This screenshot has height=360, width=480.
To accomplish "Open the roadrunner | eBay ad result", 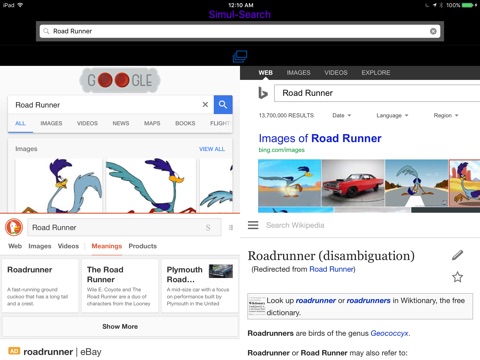I will [x=62, y=352].
